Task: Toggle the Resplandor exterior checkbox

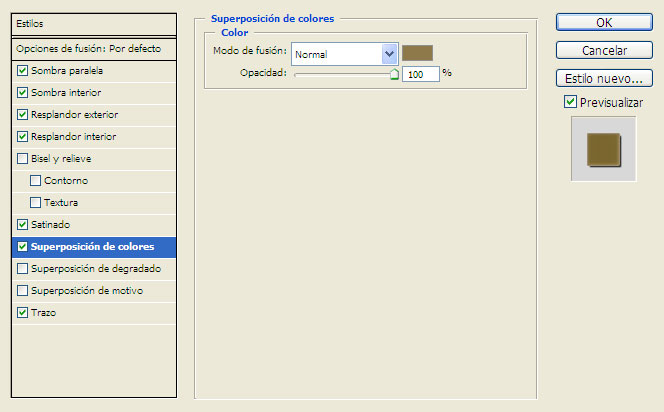Action: [x=22, y=115]
